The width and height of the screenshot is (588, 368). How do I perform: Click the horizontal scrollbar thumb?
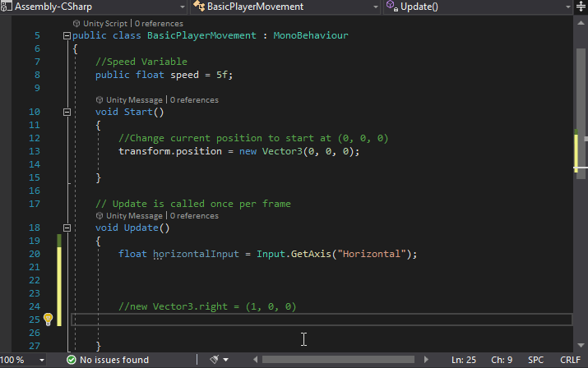338,360
